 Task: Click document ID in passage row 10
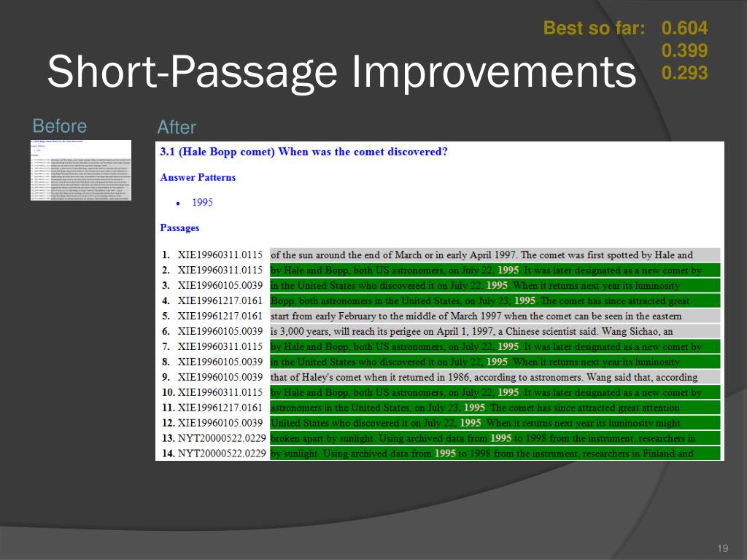coord(220,392)
